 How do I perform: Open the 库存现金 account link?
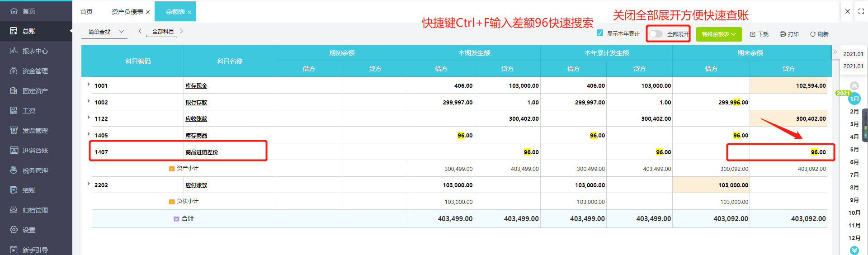coord(196,86)
